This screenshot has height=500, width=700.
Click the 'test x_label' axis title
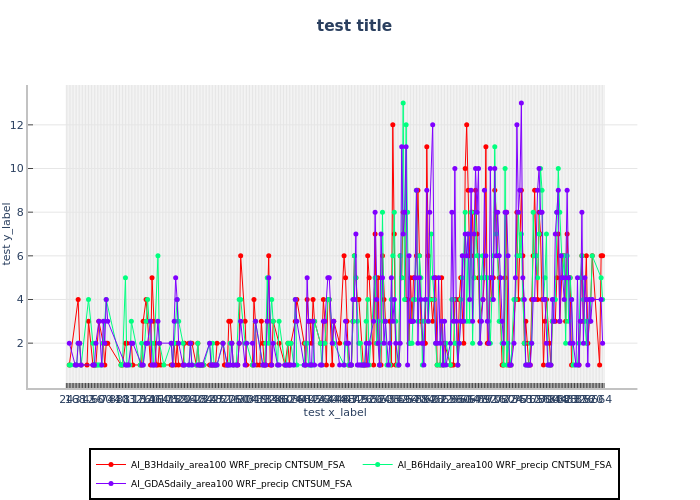(x=335, y=412)
